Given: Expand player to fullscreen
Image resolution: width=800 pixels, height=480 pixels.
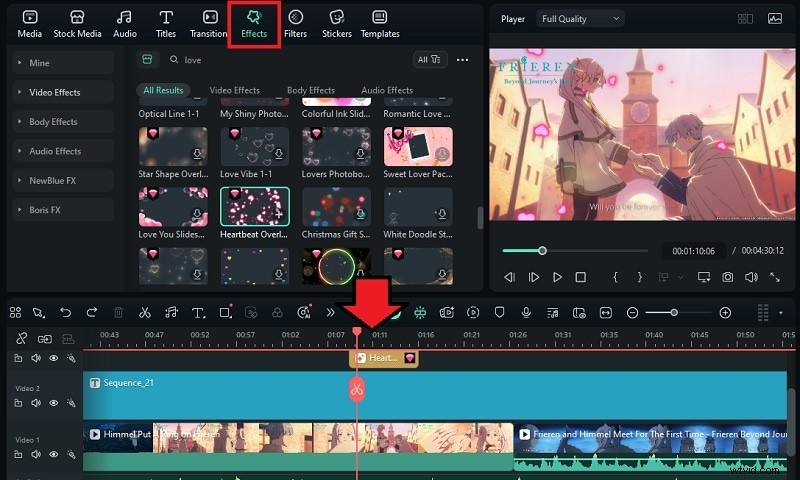Looking at the screenshot, I should pyautogui.click(x=774, y=277).
